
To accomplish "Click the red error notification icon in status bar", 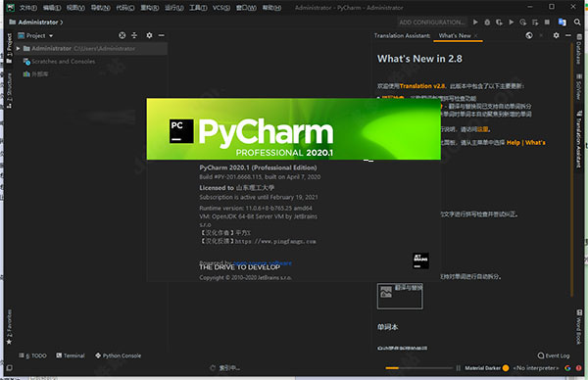I will point(579,368).
